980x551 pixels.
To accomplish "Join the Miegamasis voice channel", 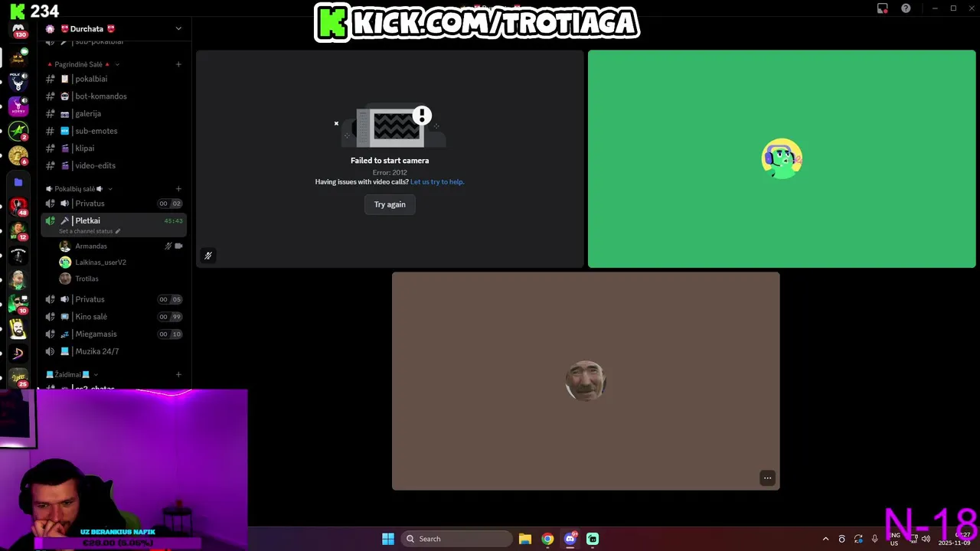I will click(x=115, y=334).
